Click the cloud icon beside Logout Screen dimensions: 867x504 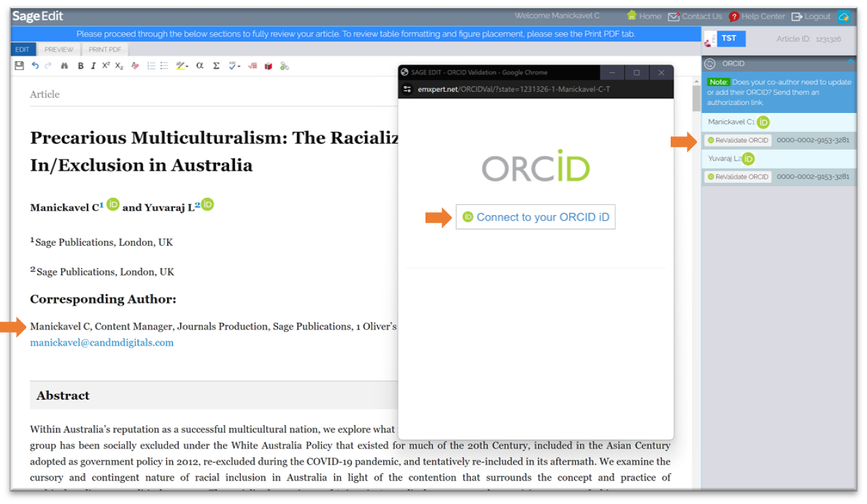844,16
